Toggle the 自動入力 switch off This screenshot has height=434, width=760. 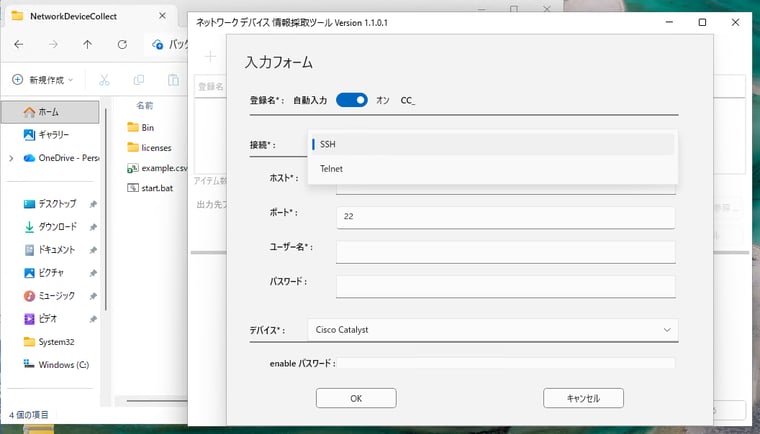(x=352, y=100)
